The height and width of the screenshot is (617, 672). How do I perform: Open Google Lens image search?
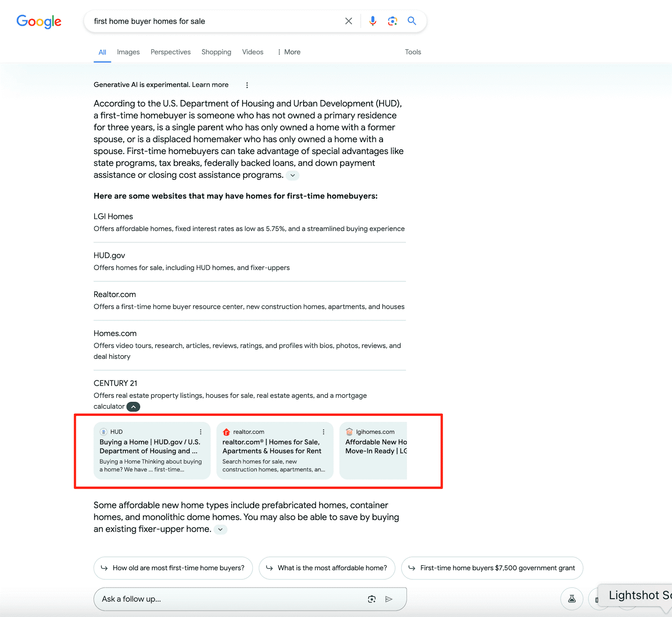tap(392, 21)
